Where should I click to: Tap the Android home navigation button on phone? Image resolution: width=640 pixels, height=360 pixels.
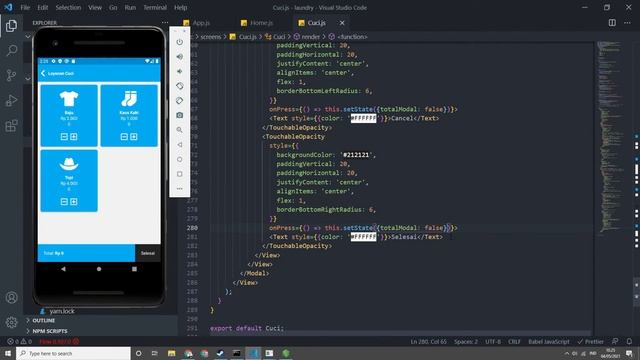point(99,269)
